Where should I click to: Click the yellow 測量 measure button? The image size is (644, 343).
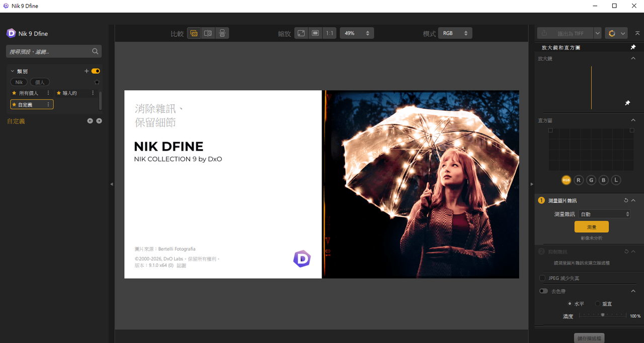coord(592,227)
